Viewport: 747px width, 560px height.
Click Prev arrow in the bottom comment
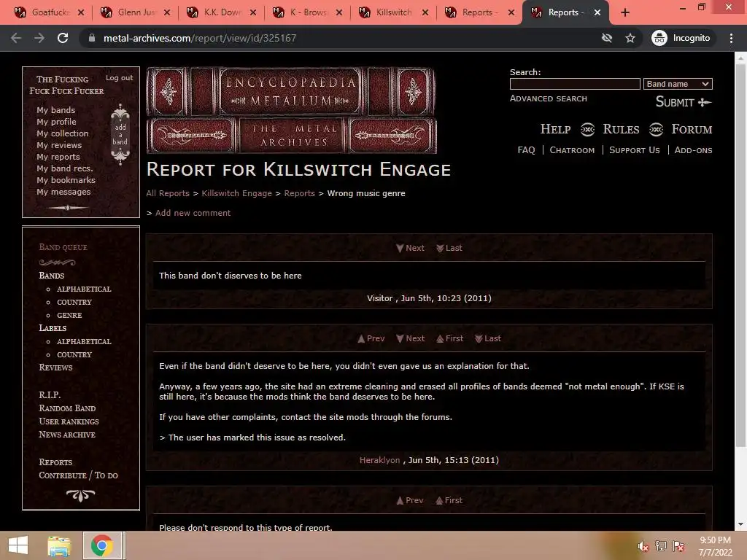tap(410, 500)
